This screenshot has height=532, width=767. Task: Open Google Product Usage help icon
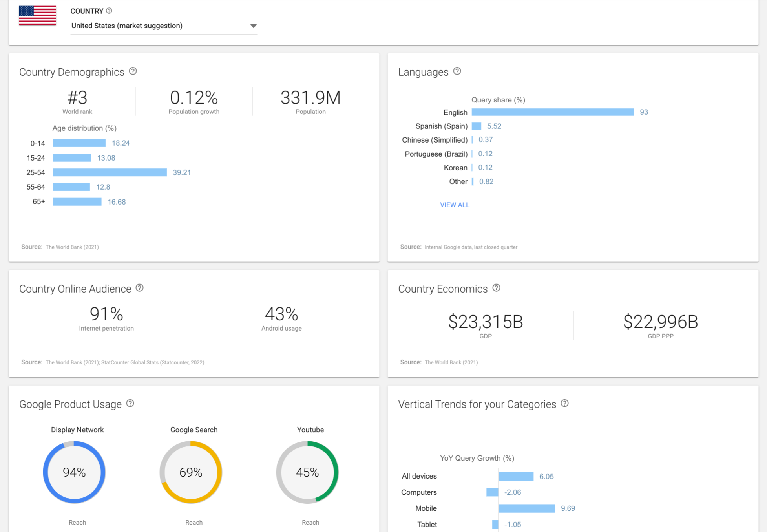point(130,404)
